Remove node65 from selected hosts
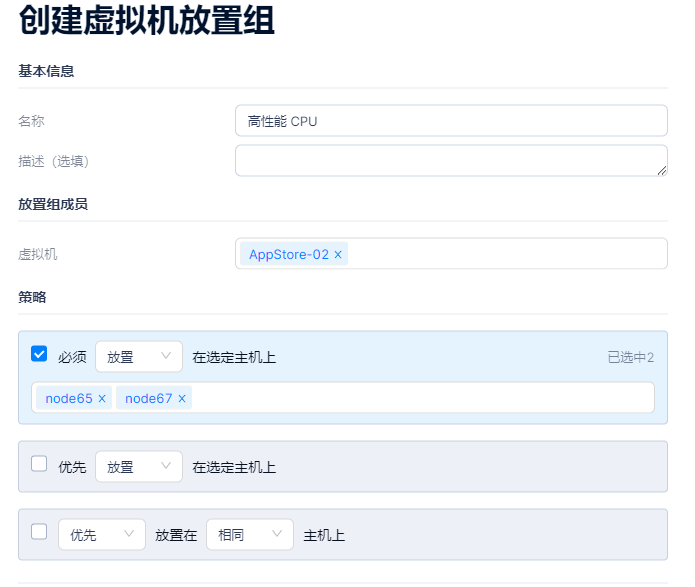The width and height of the screenshot is (695, 587). [102, 399]
